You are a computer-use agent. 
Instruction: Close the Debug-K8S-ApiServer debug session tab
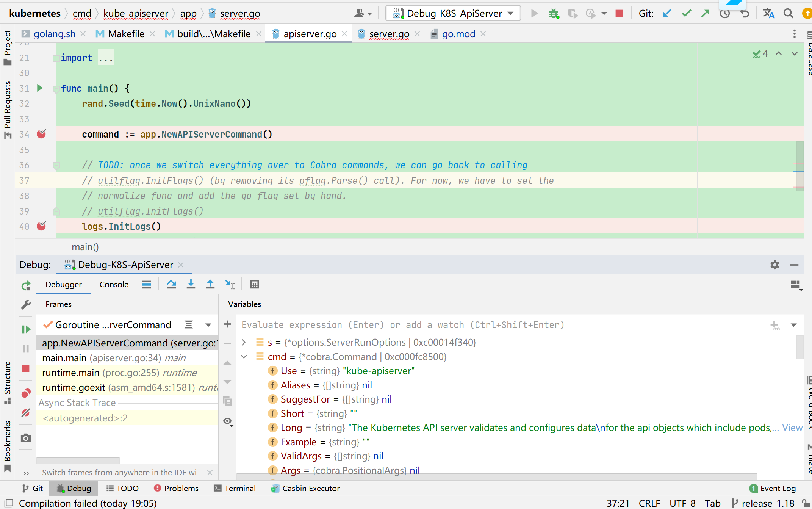click(181, 265)
